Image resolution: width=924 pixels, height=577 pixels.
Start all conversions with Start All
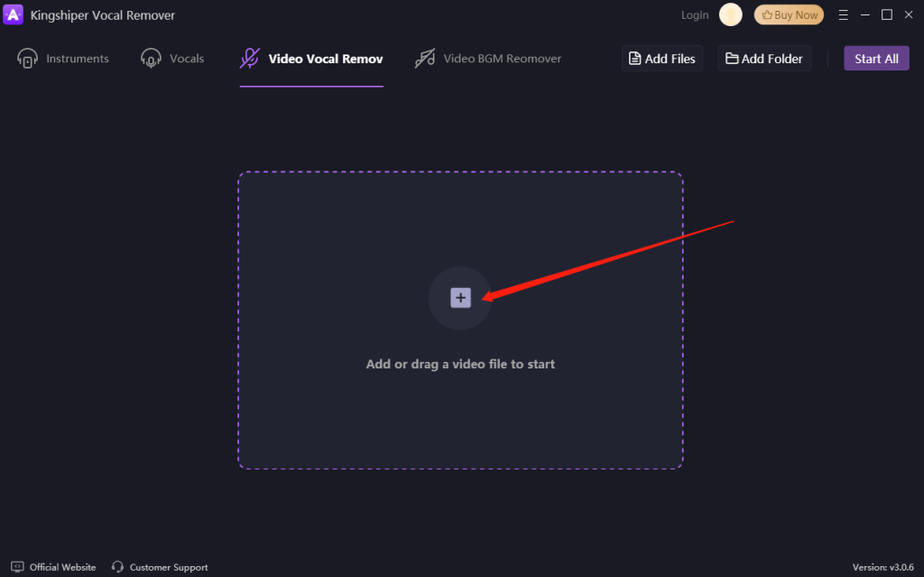coord(876,59)
